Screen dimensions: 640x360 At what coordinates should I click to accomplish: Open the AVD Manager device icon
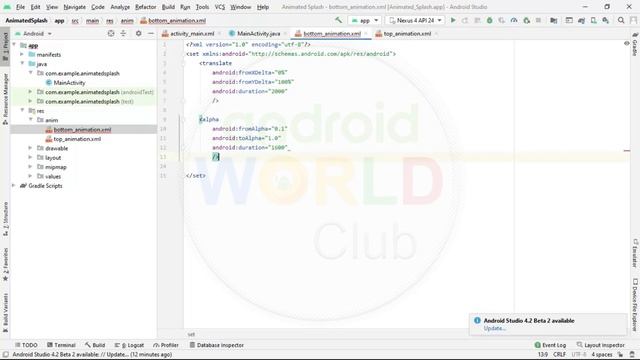[593, 20]
